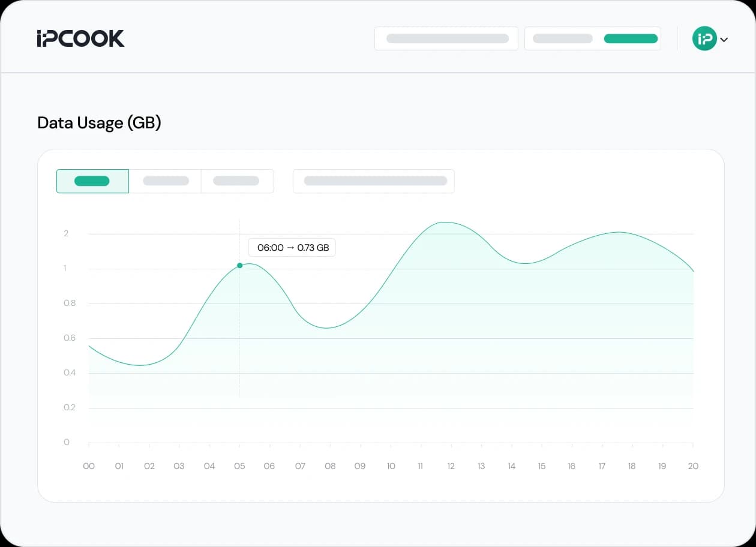This screenshot has height=547, width=756.
Task: Click the 20 hour label on x-axis
Action: click(693, 466)
